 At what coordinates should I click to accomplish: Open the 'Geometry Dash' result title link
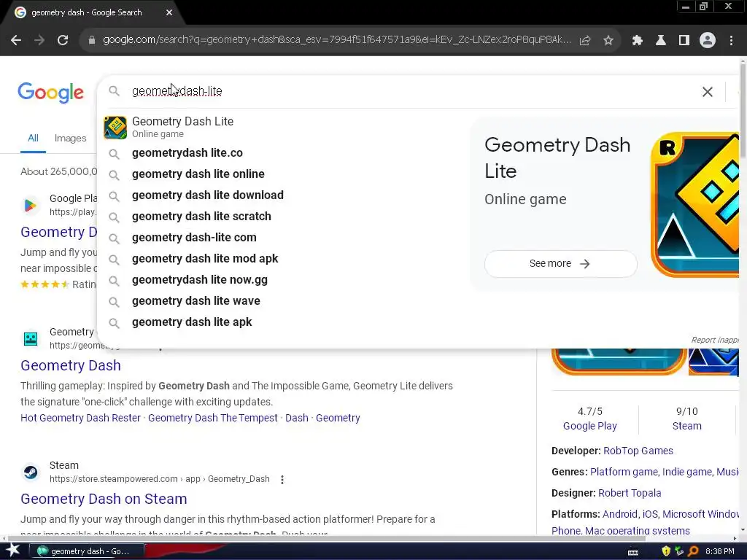[71, 365]
